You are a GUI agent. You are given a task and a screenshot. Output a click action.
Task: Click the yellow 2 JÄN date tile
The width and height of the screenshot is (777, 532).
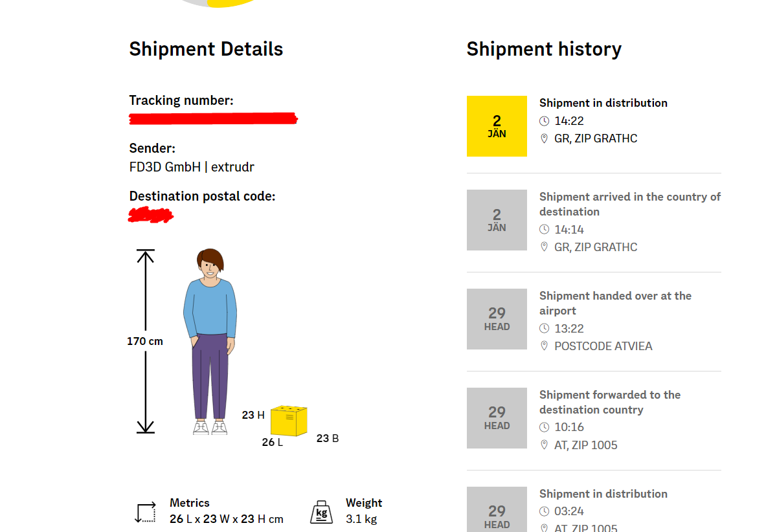(x=497, y=126)
